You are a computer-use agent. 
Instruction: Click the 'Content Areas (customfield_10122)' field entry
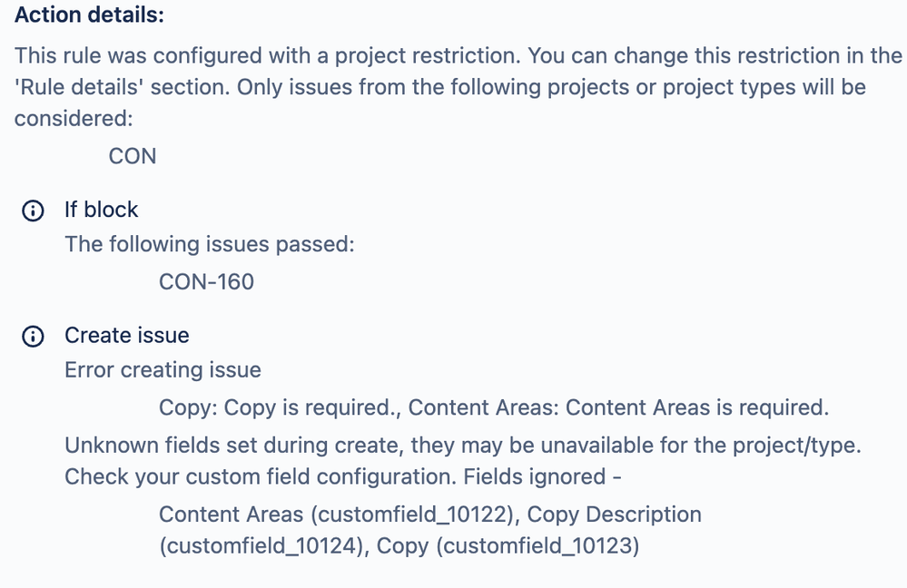pos(339,514)
